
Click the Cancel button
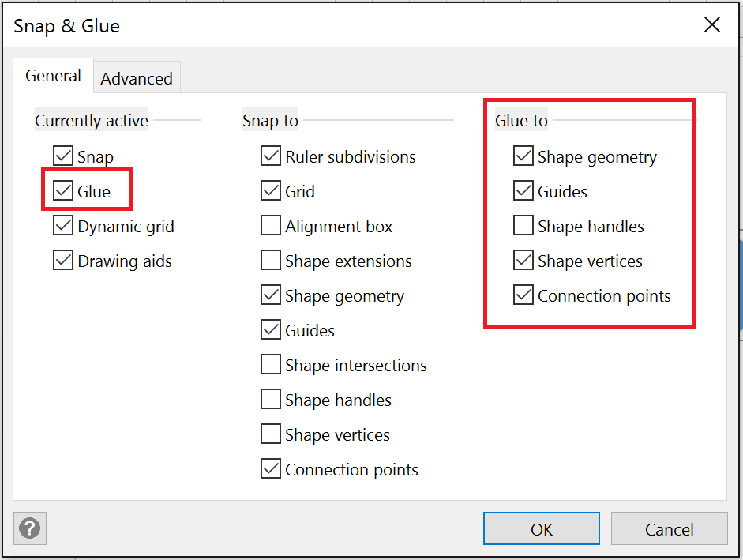tap(669, 528)
